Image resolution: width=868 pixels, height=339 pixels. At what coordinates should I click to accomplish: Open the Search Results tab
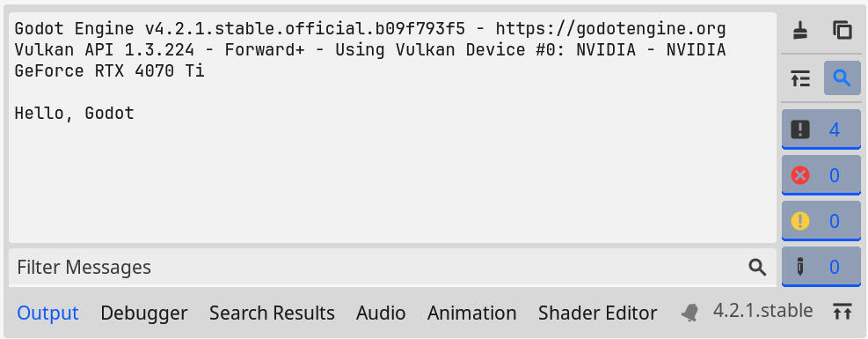(x=272, y=313)
